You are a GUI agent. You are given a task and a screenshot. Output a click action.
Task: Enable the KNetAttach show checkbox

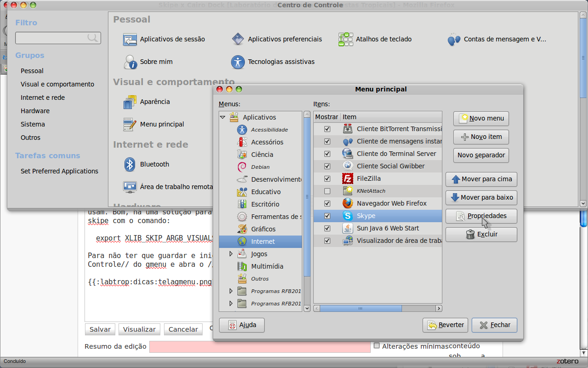coord(327,191)
